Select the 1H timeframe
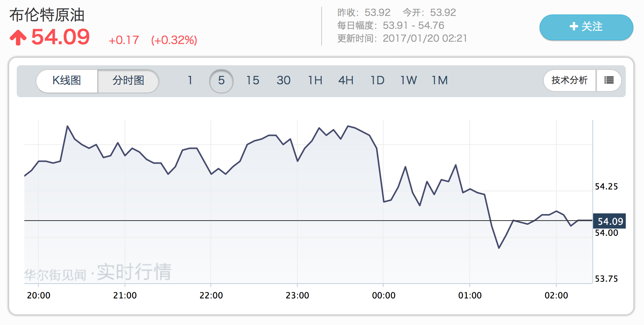644x325 pixels. pyautogui.click(x=315, y=80)
